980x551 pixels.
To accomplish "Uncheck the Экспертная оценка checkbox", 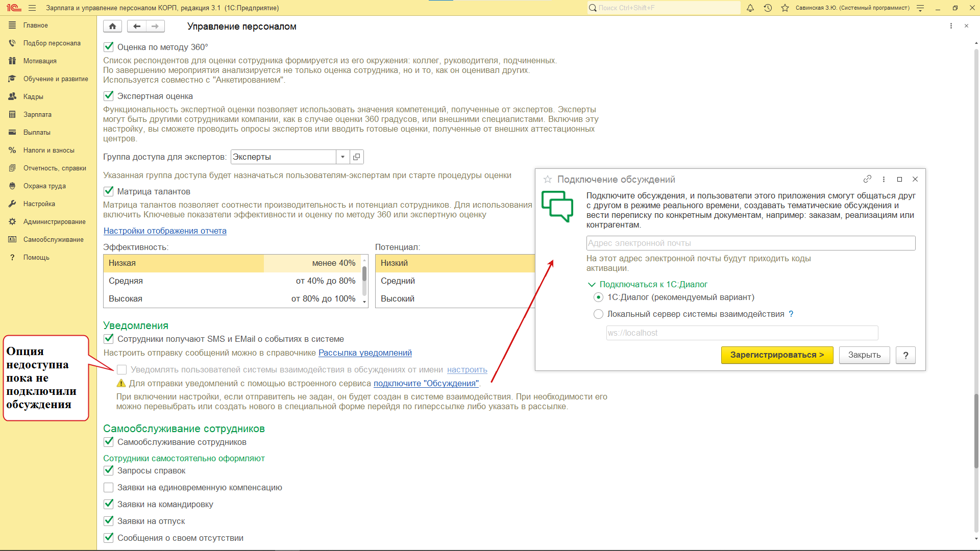I will [x=109, y=96].
